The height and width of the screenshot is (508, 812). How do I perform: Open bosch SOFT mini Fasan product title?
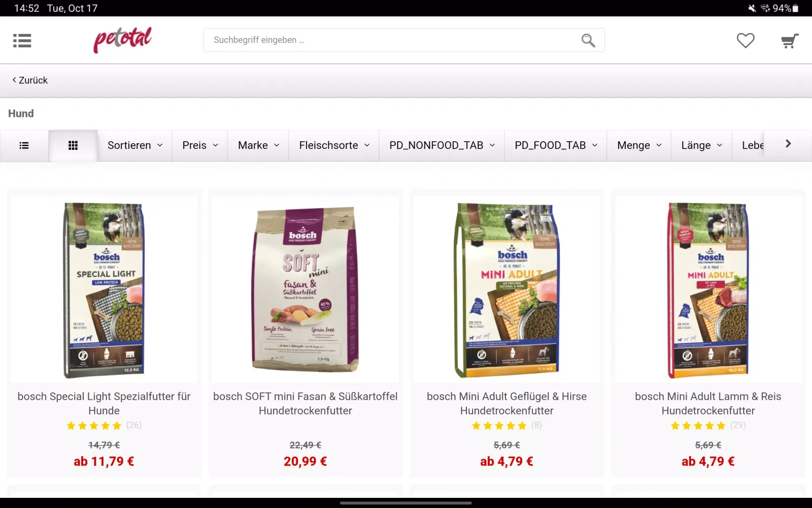coord(306,403)
